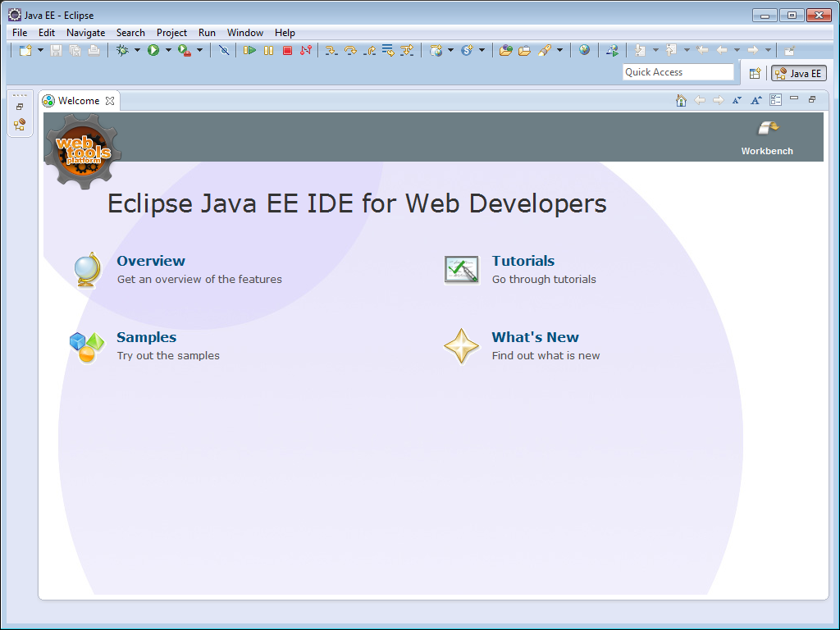Expand the Forward history dropdown arrow
The height and width of the screenshot is (630, 840).
click(x=768, y=50)
